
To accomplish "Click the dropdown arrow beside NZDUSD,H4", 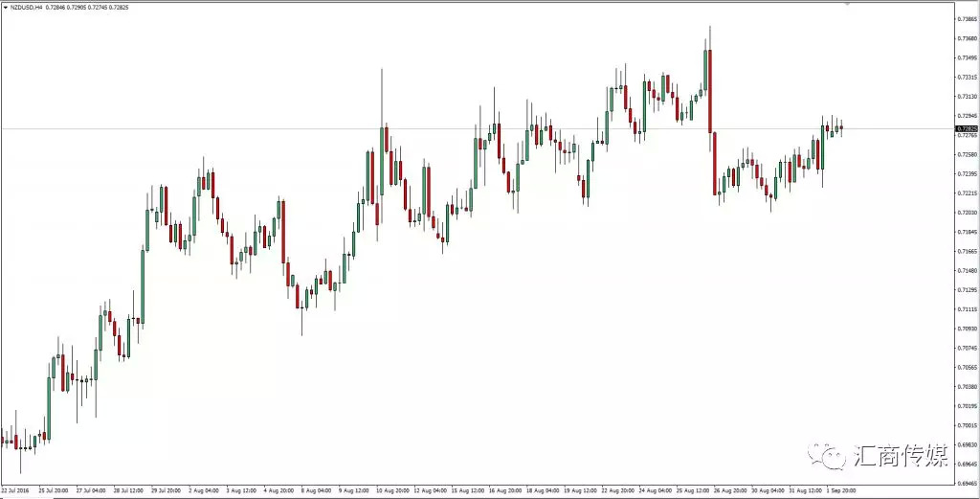I will [4, 7].
